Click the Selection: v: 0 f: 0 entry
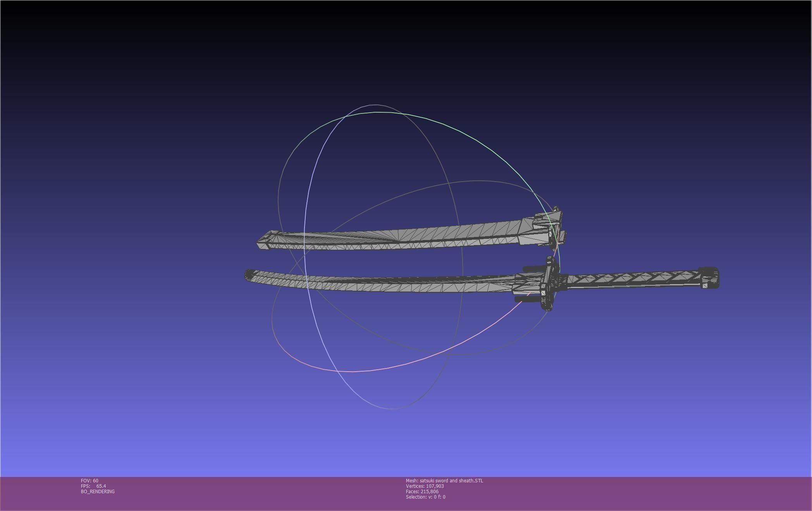The image size is (812, 511). point(425,497)
